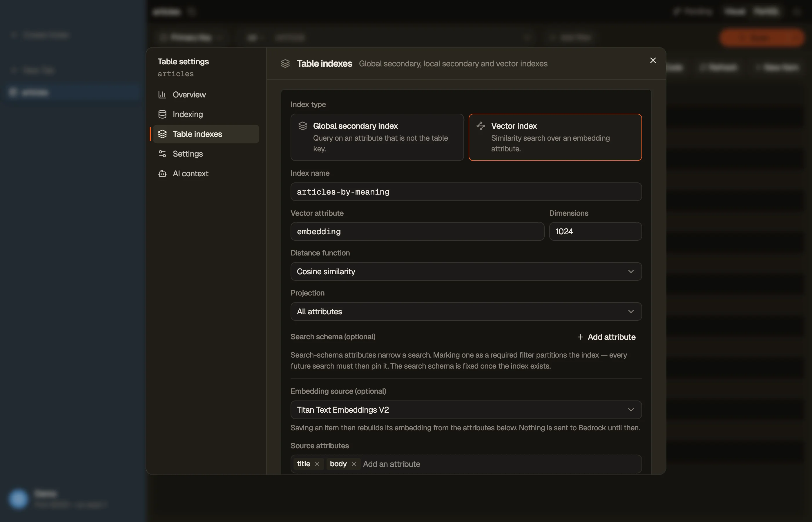
Task: Click the articles table name under Table settings
Action: tap(175, 74)
